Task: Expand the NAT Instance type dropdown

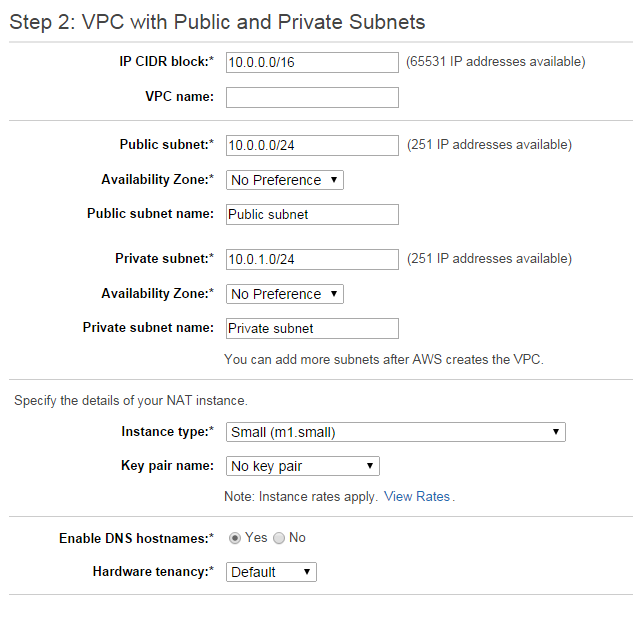Action: 395,432
